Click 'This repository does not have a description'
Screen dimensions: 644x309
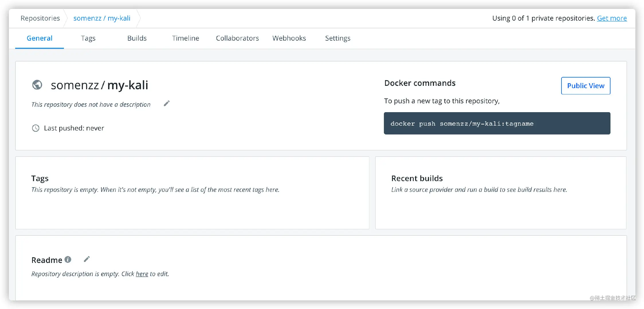[91, 104]
